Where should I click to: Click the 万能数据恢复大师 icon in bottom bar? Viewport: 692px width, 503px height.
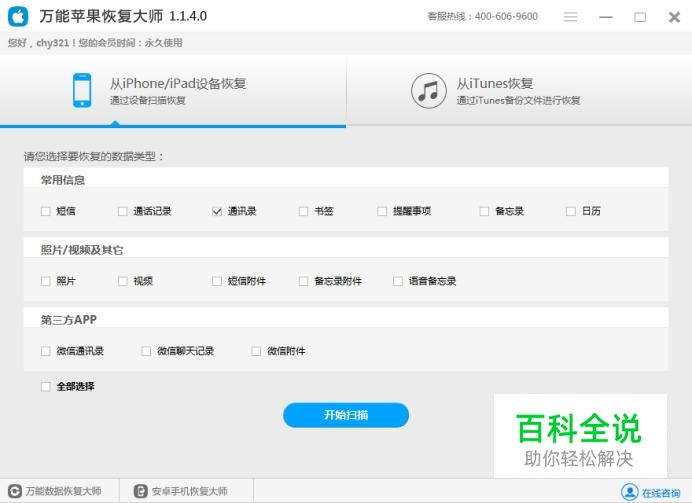coord(15,491)
